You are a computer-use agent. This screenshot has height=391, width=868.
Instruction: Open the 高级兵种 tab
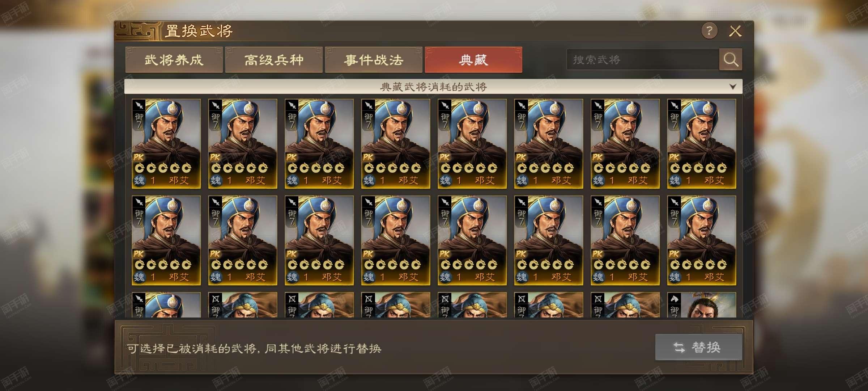coord(274,60)
